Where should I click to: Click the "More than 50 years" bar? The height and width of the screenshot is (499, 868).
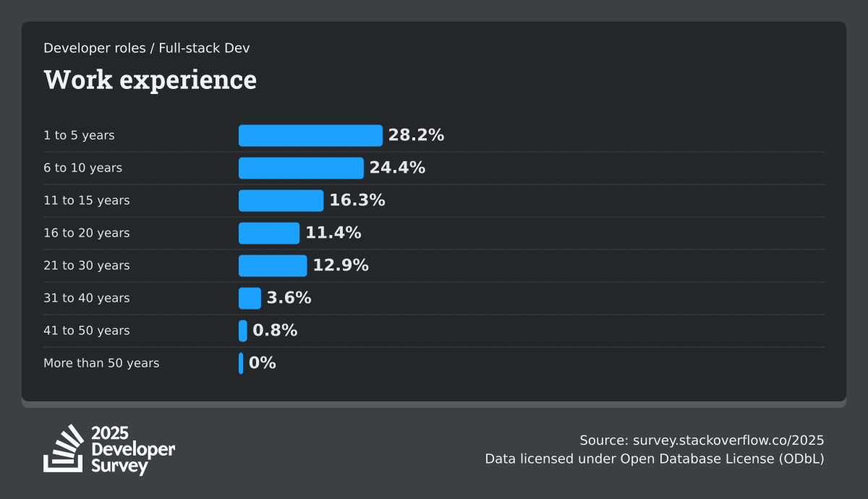(x=241, y=363)
